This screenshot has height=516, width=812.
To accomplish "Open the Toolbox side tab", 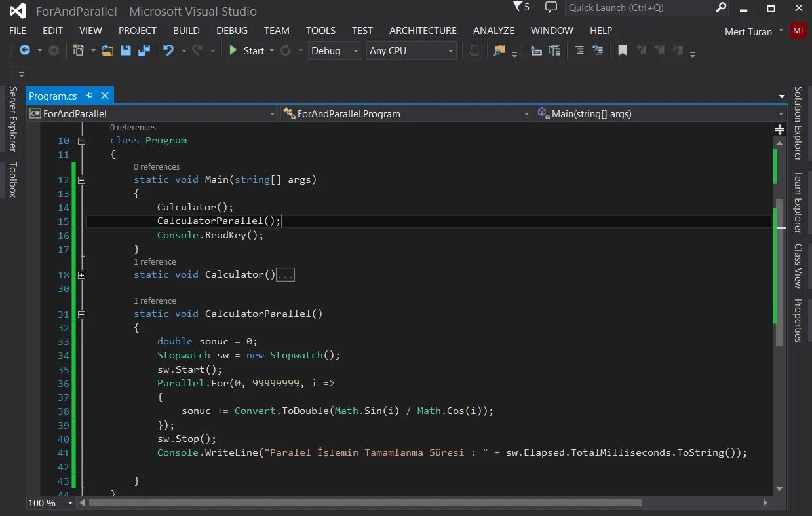I will [12, 179].
